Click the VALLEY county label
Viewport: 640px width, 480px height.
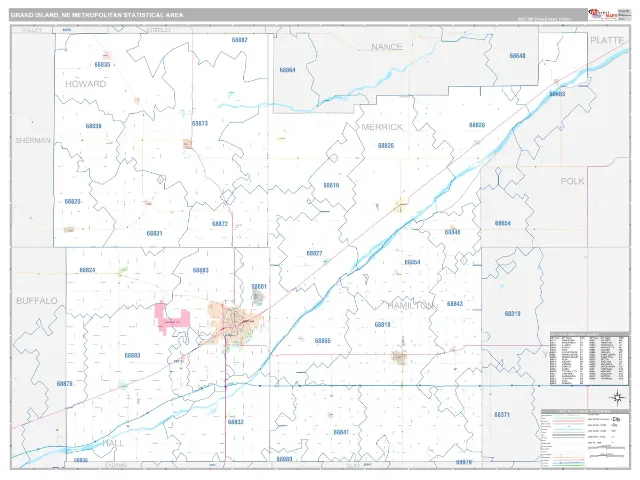[32, 30]
